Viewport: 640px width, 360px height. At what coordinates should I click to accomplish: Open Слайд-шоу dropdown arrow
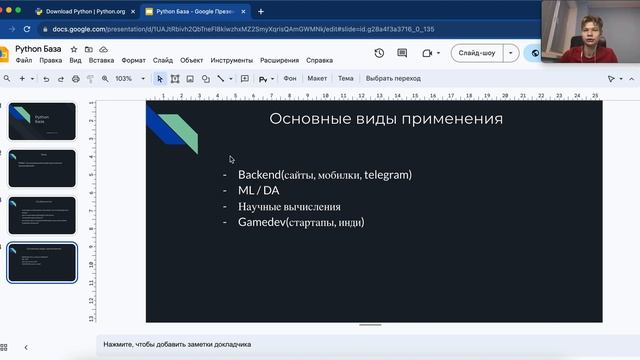511,53
